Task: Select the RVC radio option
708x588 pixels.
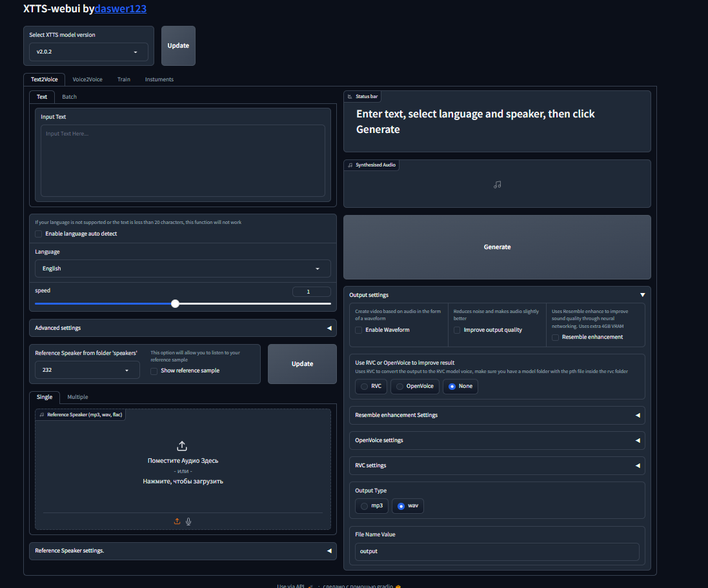Action: point(365,387)
